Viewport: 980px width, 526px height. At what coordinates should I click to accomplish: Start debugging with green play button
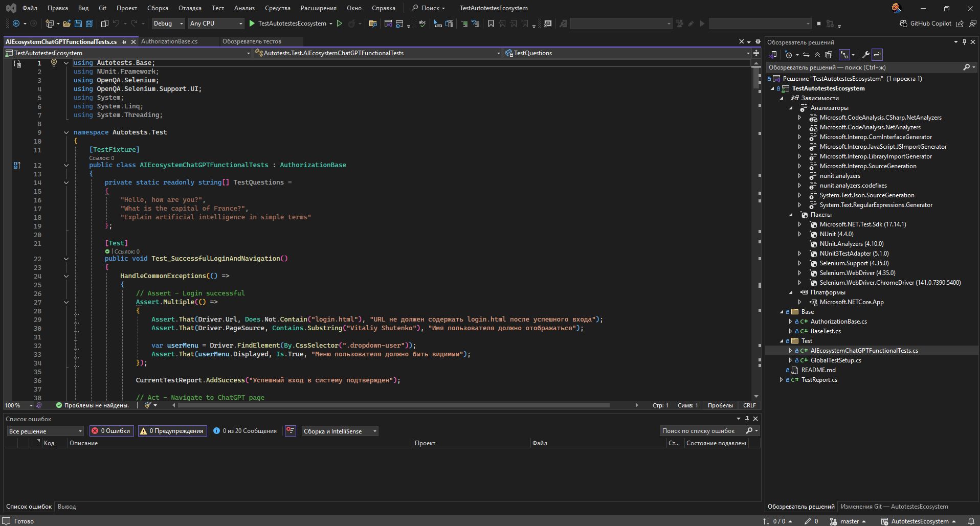pyautogui.click(x=252, y=24)
